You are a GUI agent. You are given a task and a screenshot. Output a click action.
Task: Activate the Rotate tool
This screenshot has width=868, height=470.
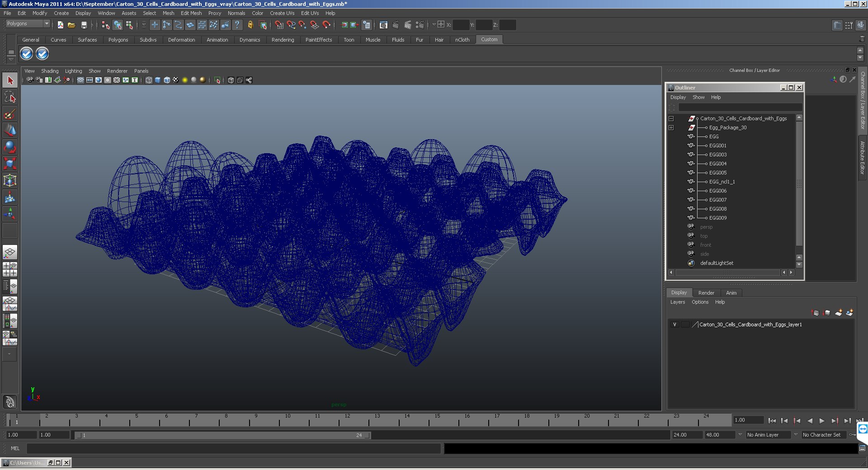click(x=10, y=147)
